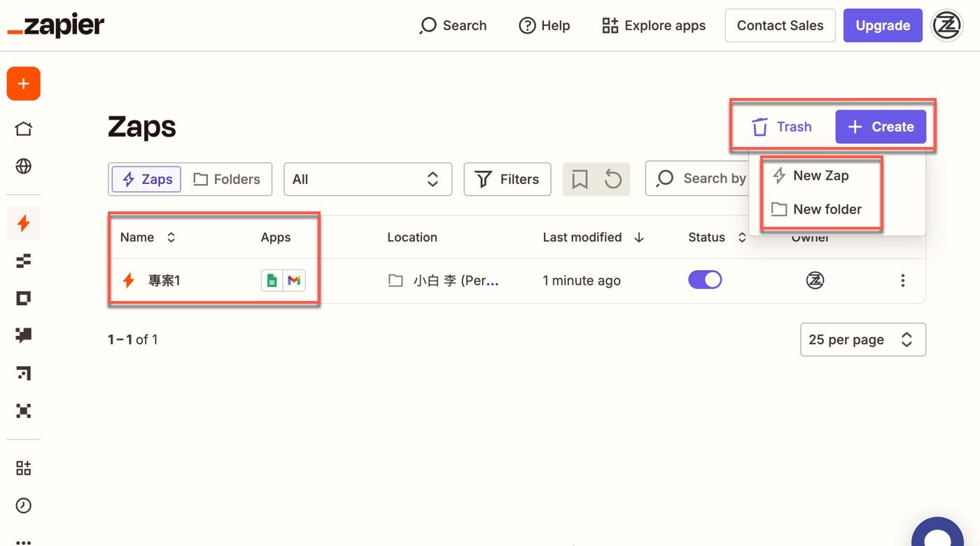Click the Search button in top bar
Image resolution: width=980 pixels, height=546 pixels.
pos(453,26)
